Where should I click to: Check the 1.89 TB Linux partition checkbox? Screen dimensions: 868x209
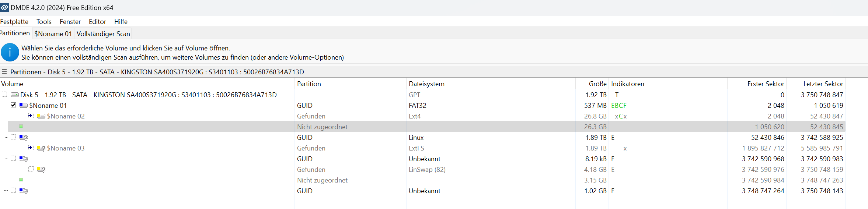click(x=13, y=137)
